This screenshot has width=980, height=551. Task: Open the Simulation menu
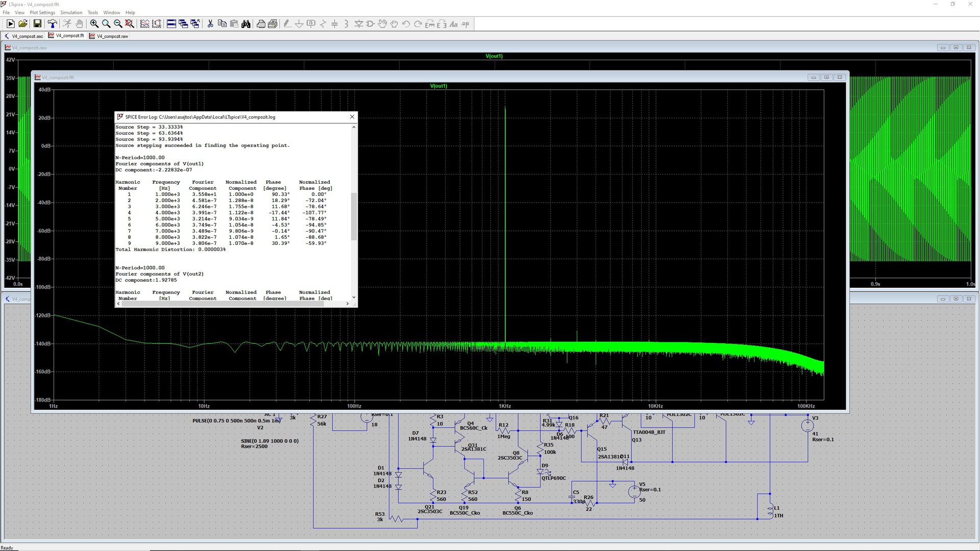(x=71, y=13)
